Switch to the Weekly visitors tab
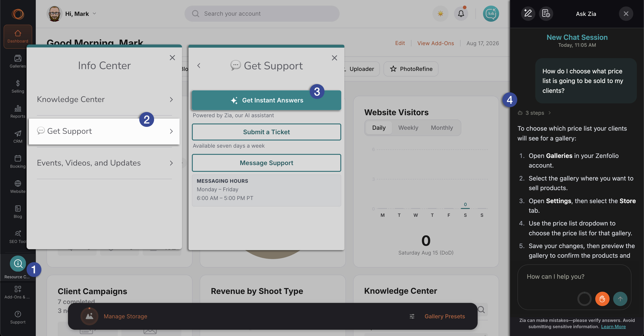The height and width of the screenshot is (336, 644). pos(408,128)
